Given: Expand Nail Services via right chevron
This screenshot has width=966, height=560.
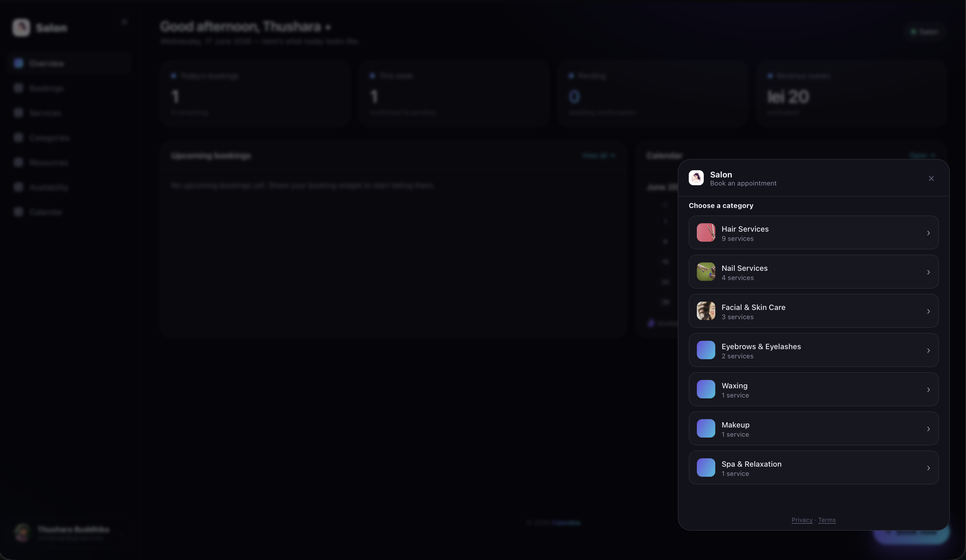Looking at the screenshot, I should point(928,272).
